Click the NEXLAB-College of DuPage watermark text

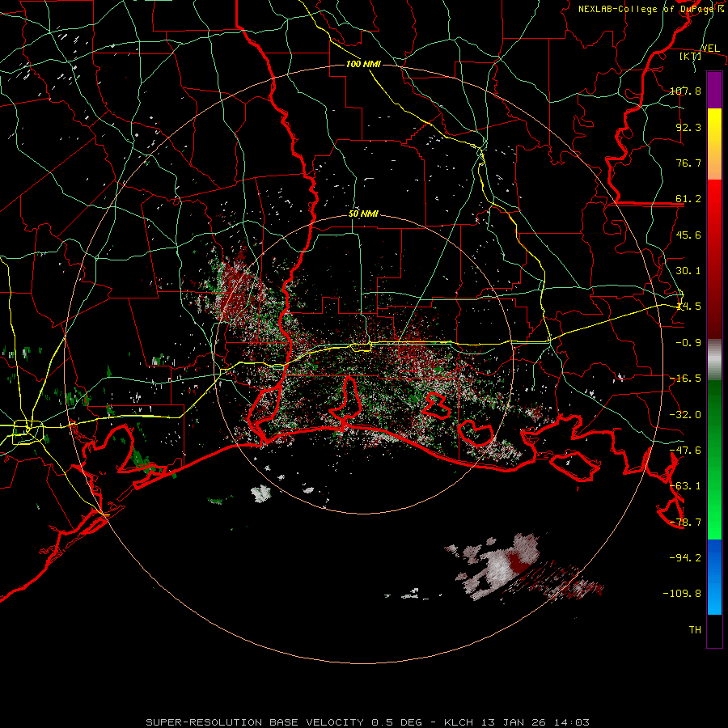[x=650, y=9]
